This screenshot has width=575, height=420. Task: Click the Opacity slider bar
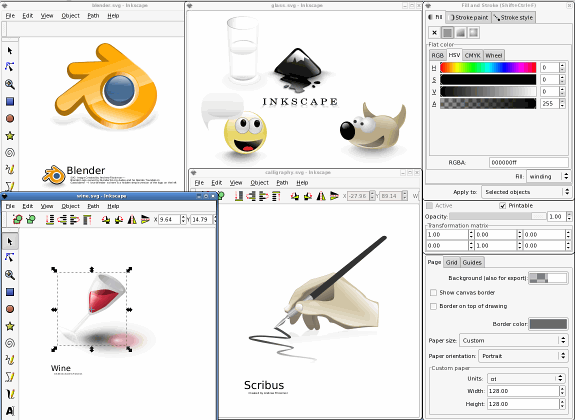[x=498, y=217]
